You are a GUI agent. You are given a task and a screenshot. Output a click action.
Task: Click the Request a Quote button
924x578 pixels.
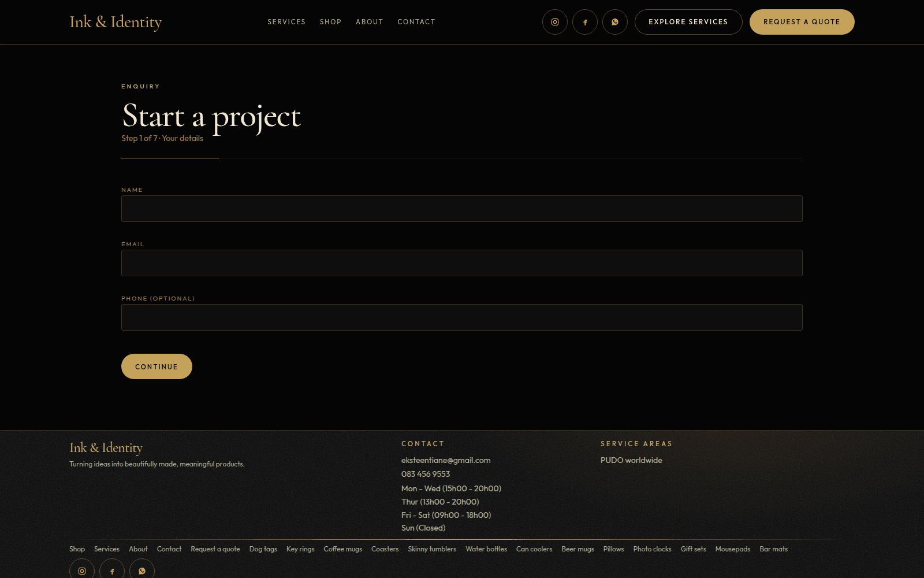[802, 22]
